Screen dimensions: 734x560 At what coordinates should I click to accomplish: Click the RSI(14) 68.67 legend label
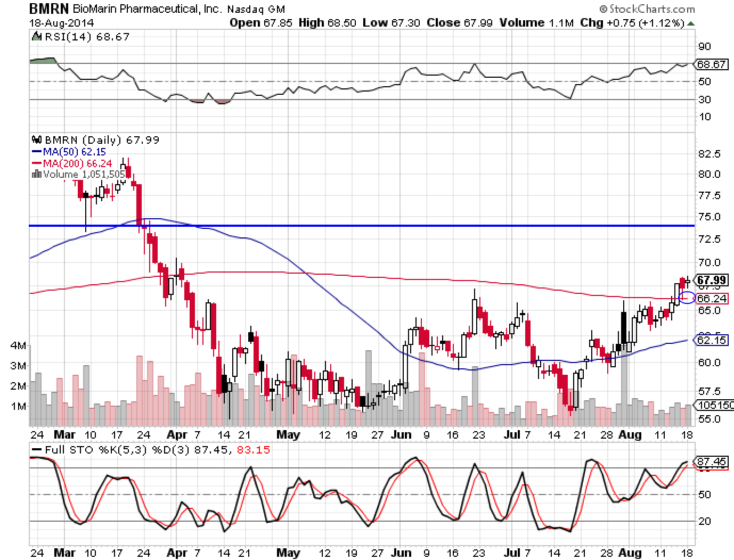pyautogui.click(x=86, y=37)
